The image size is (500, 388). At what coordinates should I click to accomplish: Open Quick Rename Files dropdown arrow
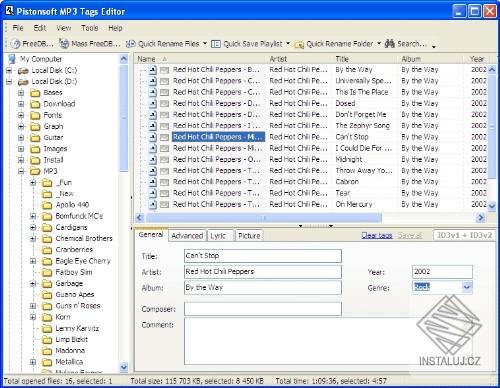(205, 44)
